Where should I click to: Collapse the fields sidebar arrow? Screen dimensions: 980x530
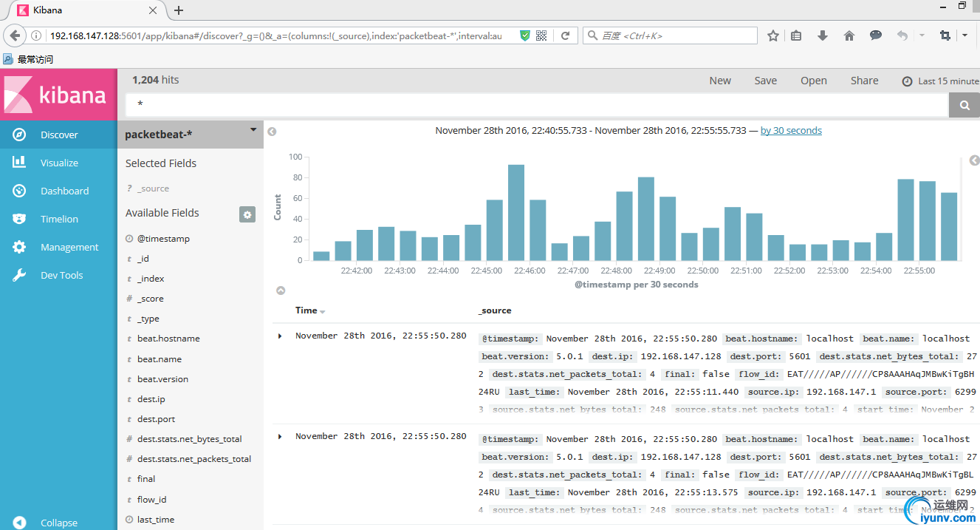pos(272,132)
